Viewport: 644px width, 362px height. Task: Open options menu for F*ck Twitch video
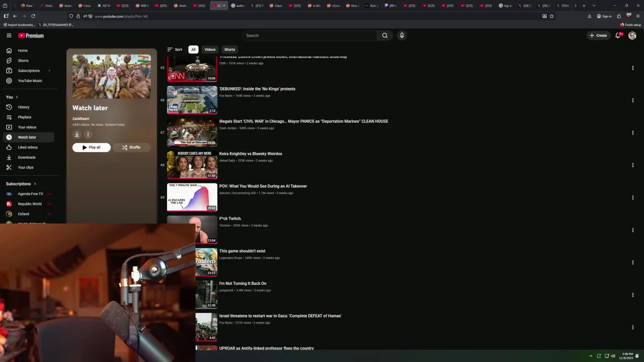[632, 230]
